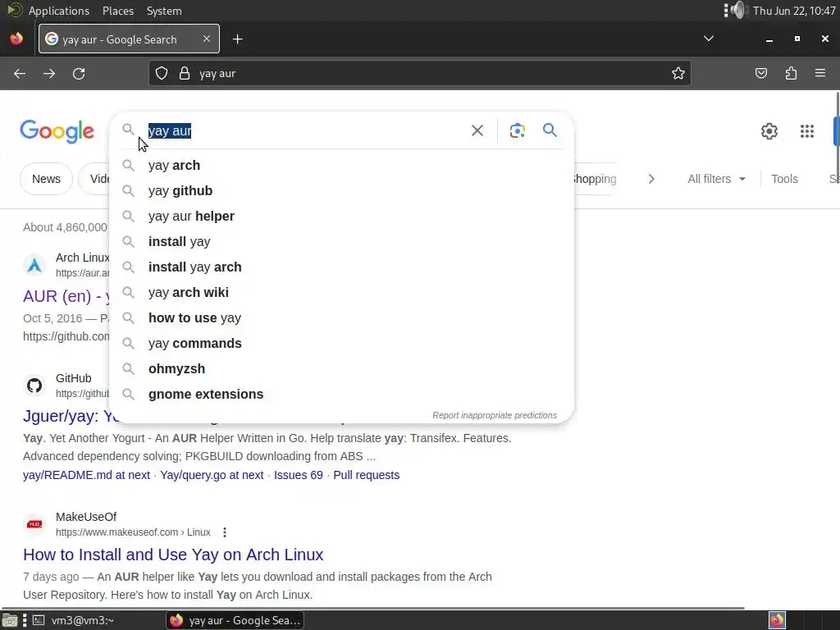Image resolution: width=840 pixels, height=630 pixels.
Task: Open the search Tools button
Action: (x=784, y=179)
